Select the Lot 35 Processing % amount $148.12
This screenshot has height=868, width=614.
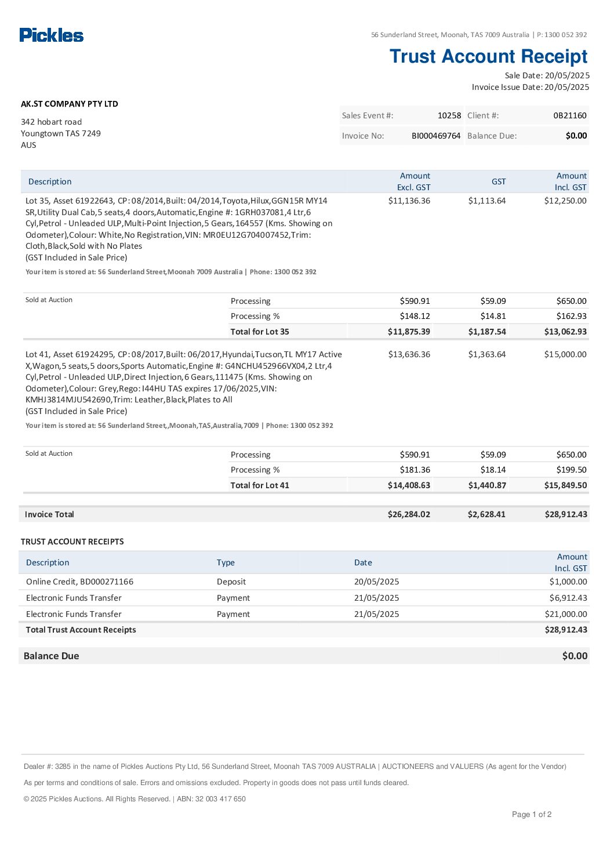coord(415,316)
